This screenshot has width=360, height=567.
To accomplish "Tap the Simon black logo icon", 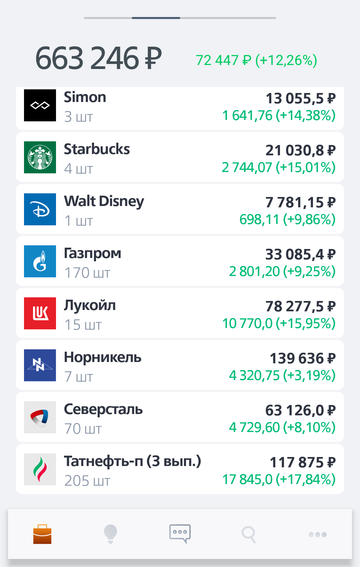I will pos(40,105).
